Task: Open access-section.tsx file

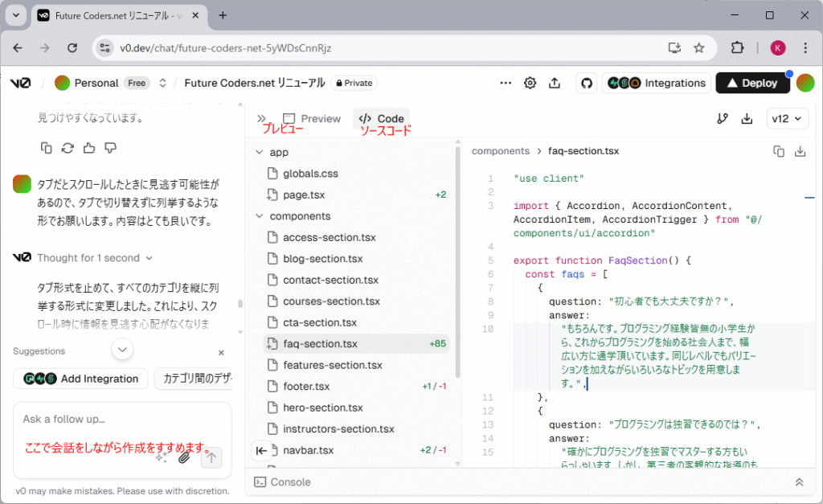Action: click(x=329, y=237)
